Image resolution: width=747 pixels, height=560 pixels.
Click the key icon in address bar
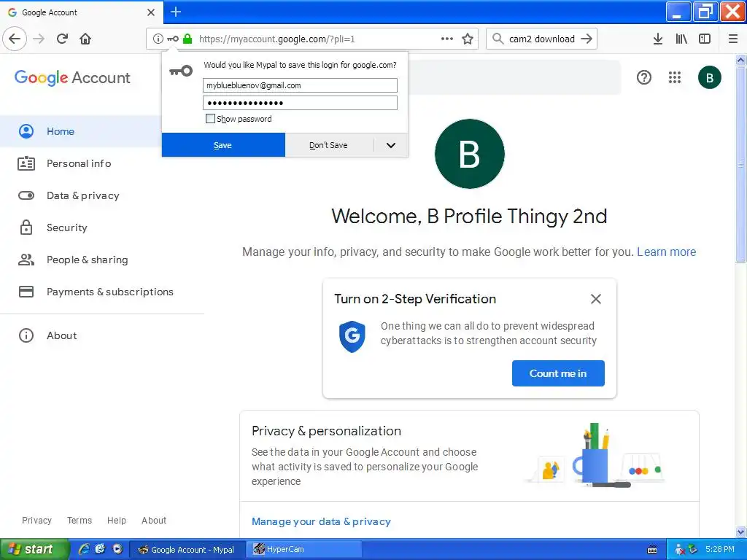tap(173, 39)
